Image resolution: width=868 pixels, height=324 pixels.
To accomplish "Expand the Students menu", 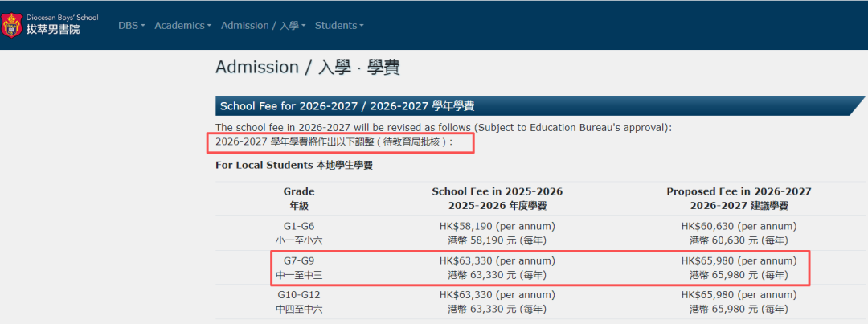I will pos(339,26).
